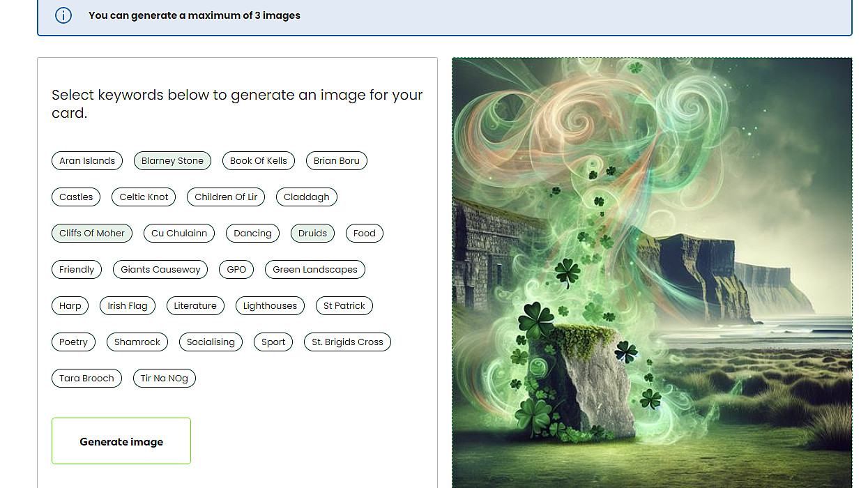Pick the Dancing keyword chip
The image size is (868, 488).
252,234
